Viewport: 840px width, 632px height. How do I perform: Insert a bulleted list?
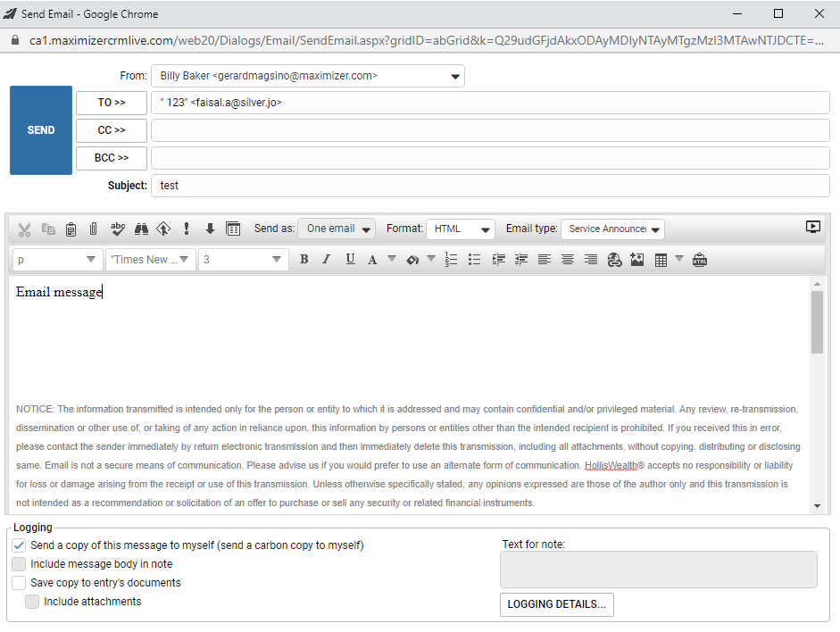click(x=474, y=260)
